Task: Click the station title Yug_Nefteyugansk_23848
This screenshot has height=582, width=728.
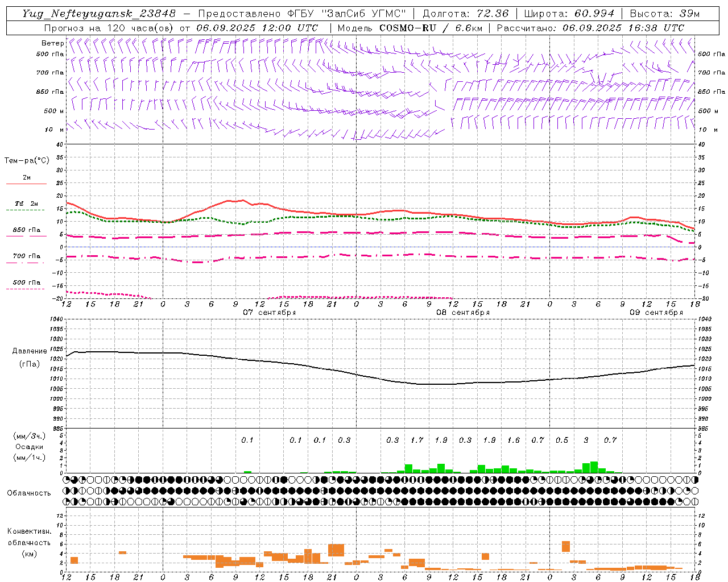Action: pyautogui.click(x=99, y=14)
